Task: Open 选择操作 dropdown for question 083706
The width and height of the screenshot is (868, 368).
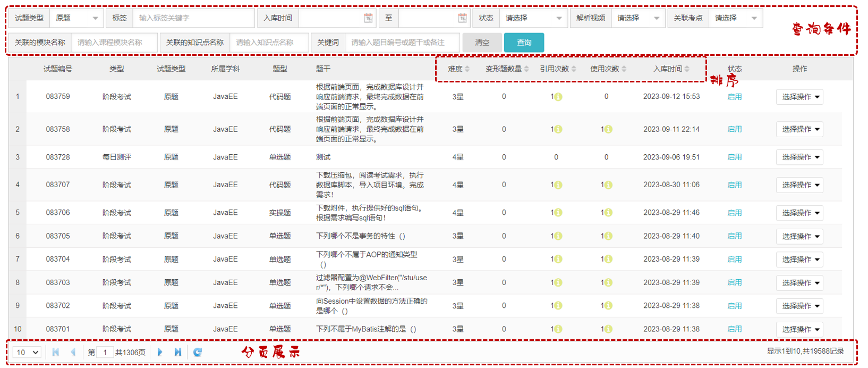Action: pyautogui.click(x=800, y=213)
